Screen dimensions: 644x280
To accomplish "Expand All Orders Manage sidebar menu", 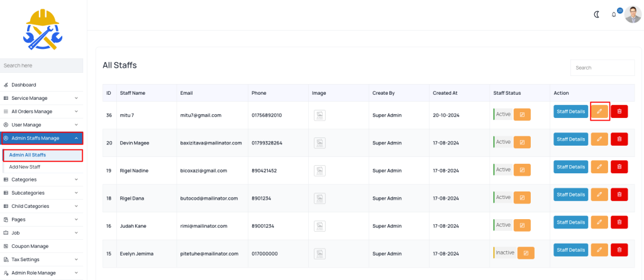I will pos(42,112).
